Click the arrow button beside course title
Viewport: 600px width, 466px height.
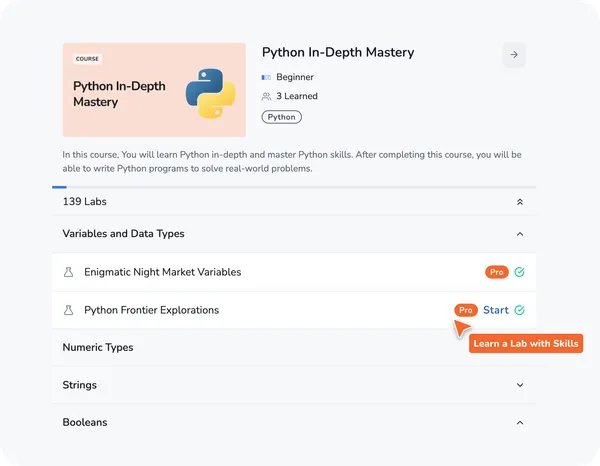[x=514, y=55]
